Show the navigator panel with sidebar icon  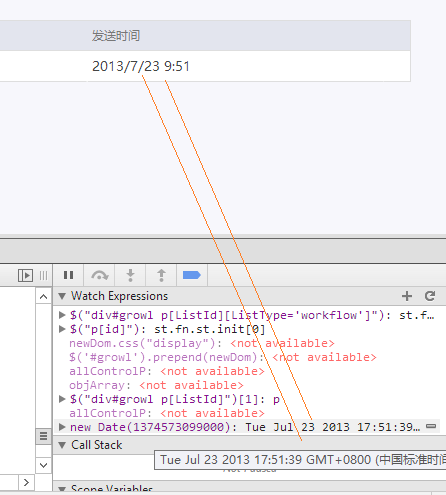(25, 276)
